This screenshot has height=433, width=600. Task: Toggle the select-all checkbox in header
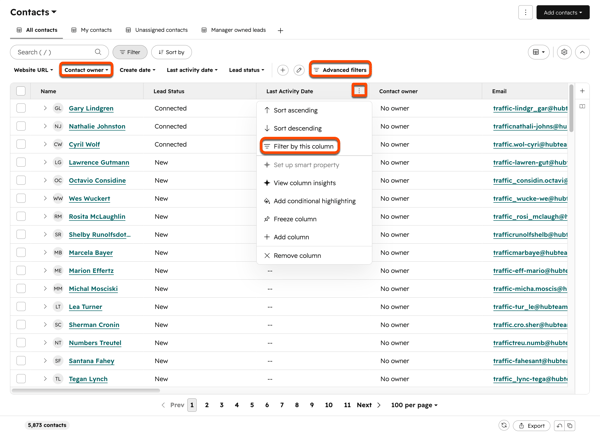tap(21, 91)
